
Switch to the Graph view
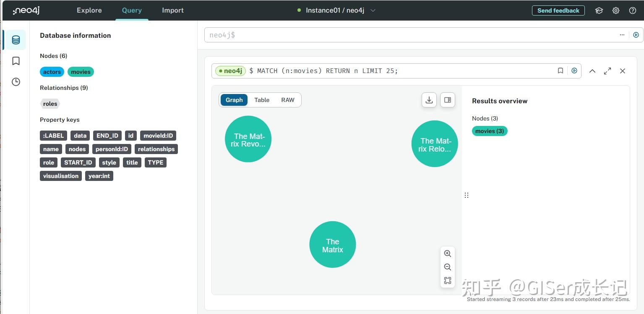(234, 100)
